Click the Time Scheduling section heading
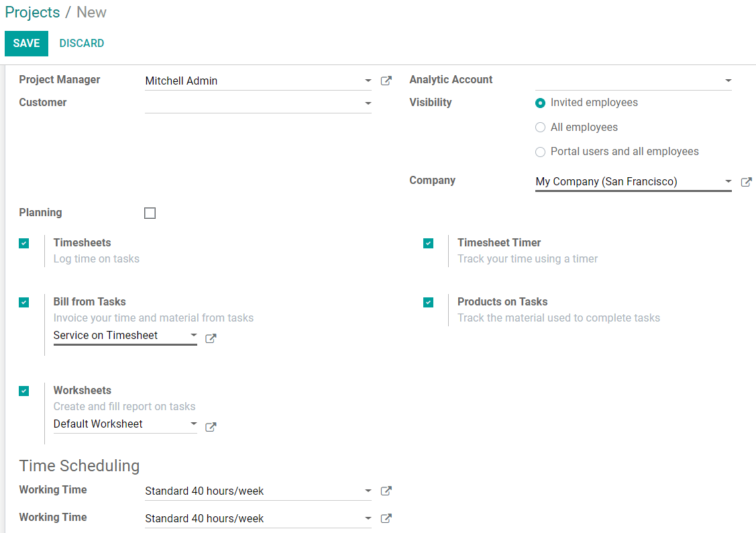Screen dimensions: 756x533 [80, 465]
